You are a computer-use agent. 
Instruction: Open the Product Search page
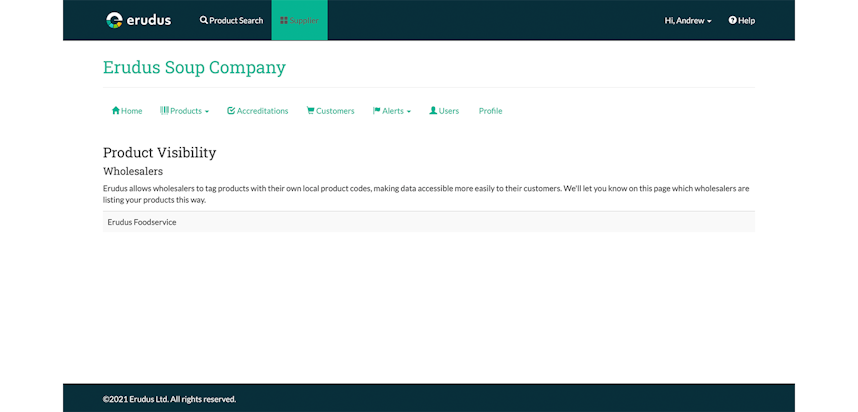tap(231, 20)
